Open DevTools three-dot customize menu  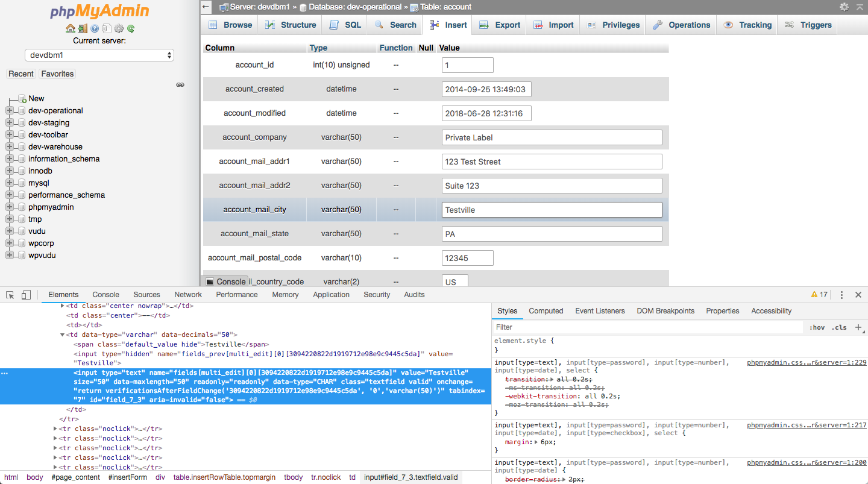click(x=842, y=295)
